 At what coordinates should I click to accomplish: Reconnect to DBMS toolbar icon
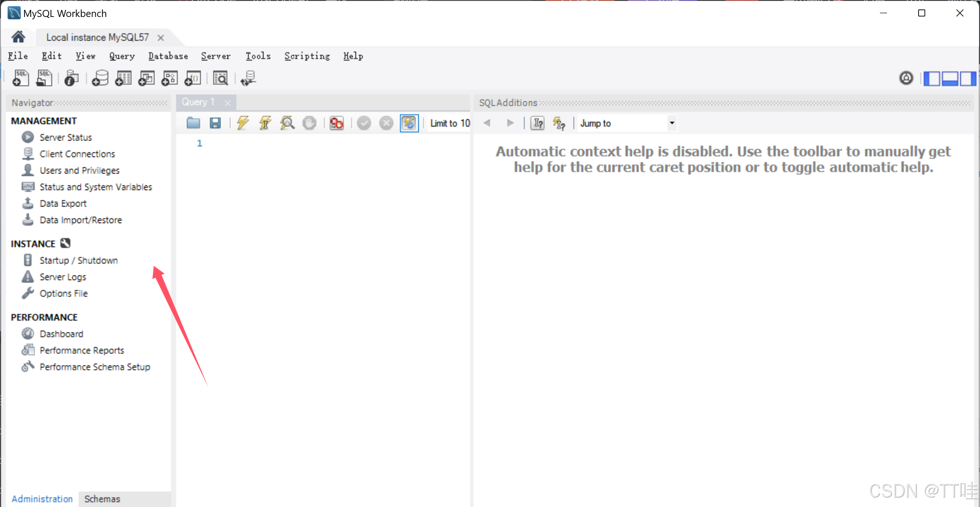(248, 78)
